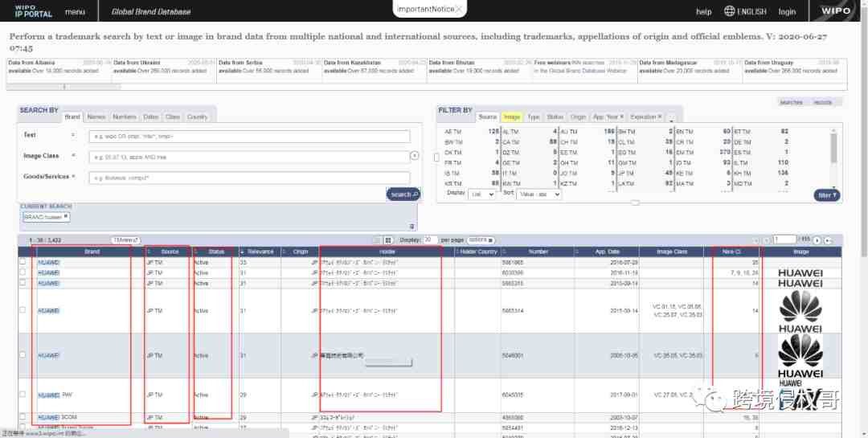This screenshot has height=438, width=868.
Task: Open Huawei logo image for number 5865314
Action: (x=800, y=311)
